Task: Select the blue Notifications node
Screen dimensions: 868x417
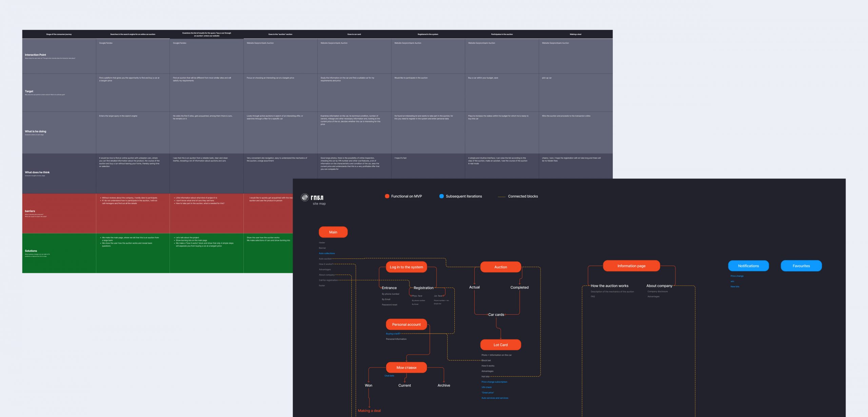Action: tap(748, 266)
